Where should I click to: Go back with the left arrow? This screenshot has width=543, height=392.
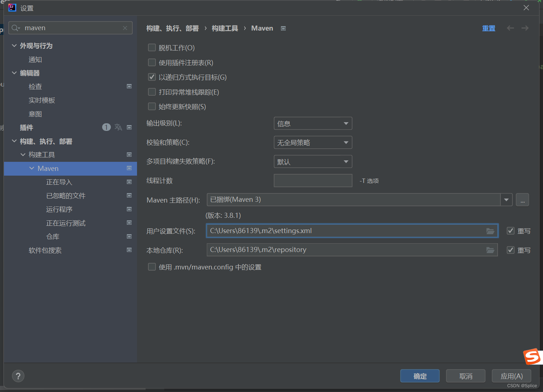(x=510, y=28)
